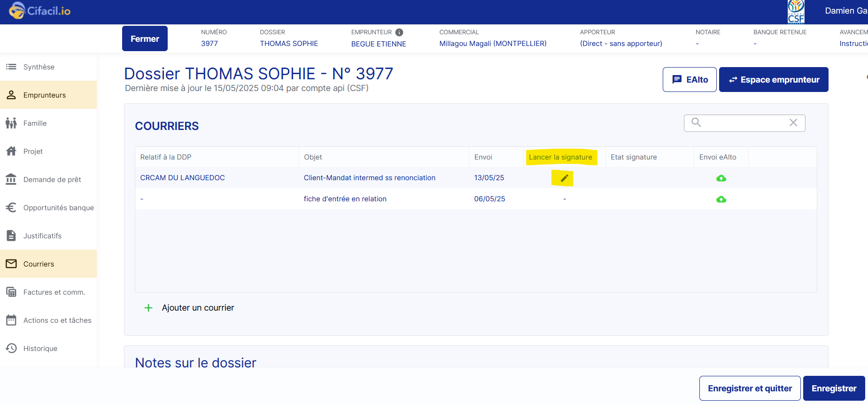Clear the search field with the X icon
The image size is (868, 404).
tap(793, 123)
